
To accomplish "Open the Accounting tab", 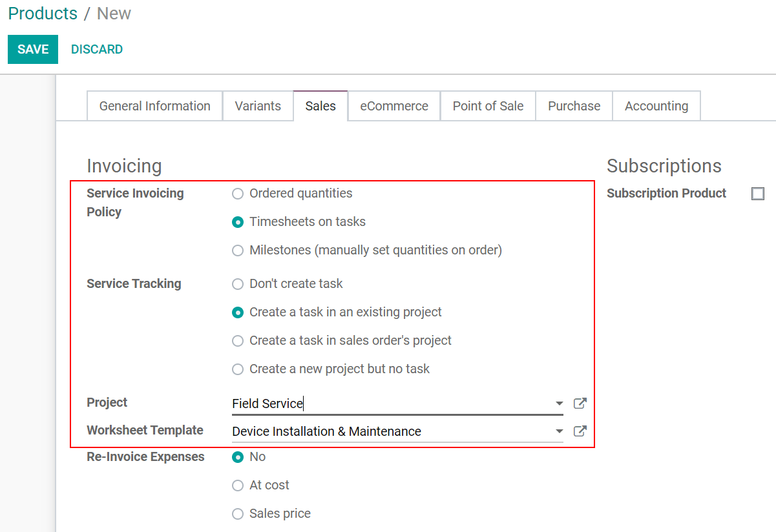I will (x=656, y=106).
